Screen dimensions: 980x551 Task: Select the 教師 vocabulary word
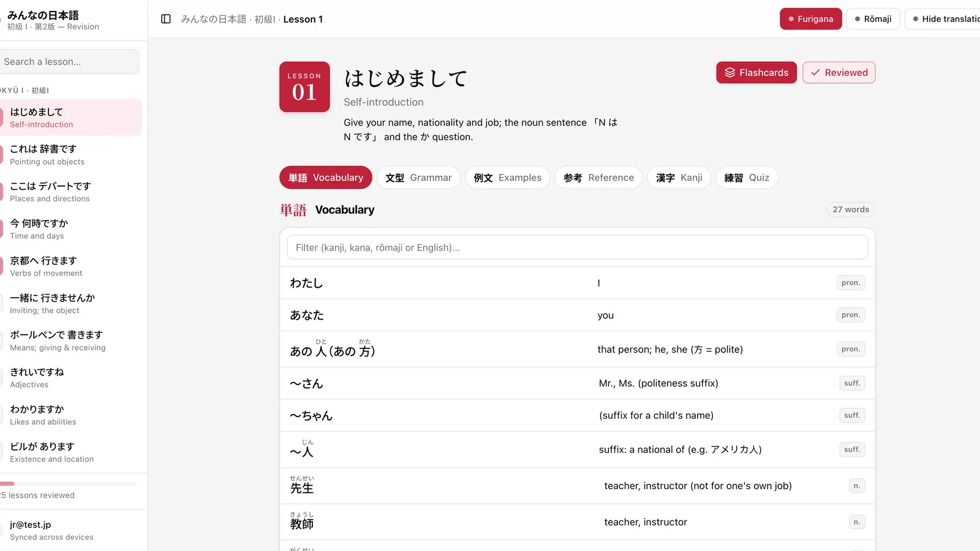[302, 522]
